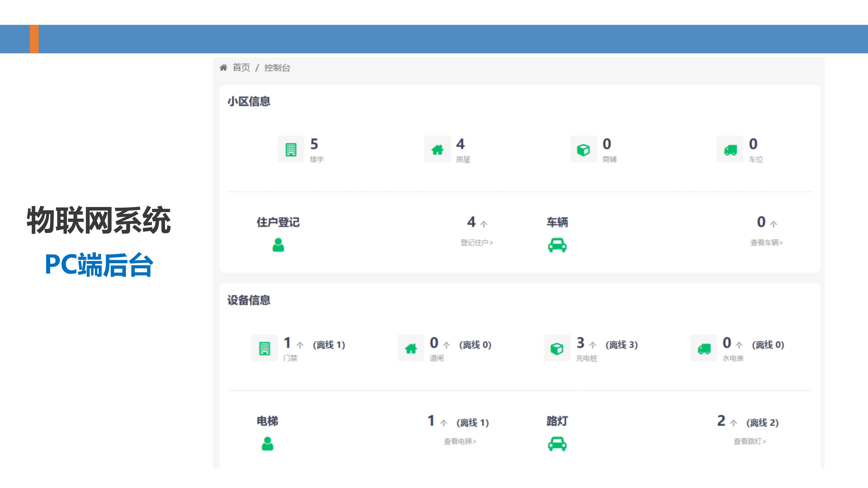This screenshot has height=488, width=868.
Task: Click the 车位 label text
Action: point(756,159)
